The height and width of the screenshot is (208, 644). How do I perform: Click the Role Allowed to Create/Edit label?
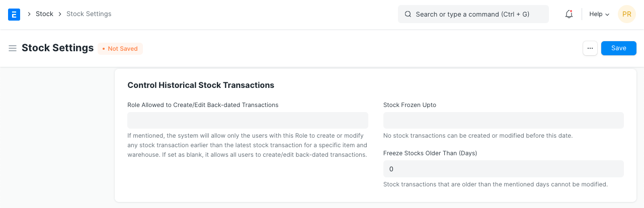point(203,105)
